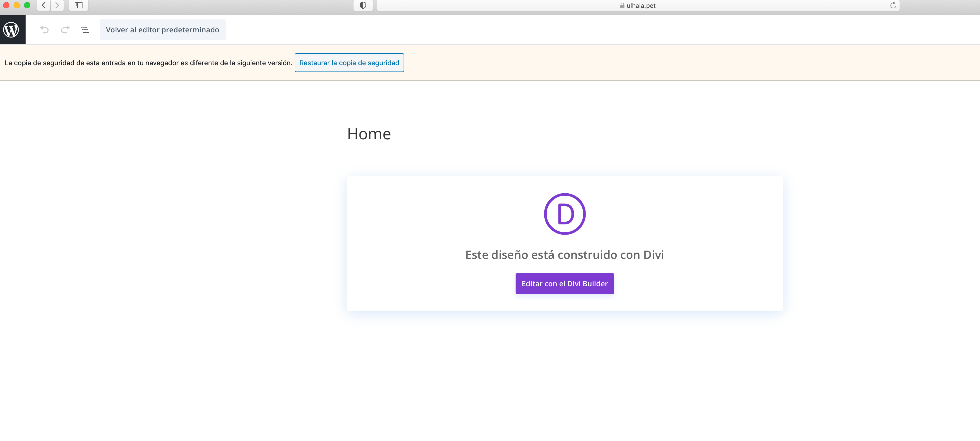The image size is (980, 441).
Task: Go forward in Safari browser
Action: (57, 5)
